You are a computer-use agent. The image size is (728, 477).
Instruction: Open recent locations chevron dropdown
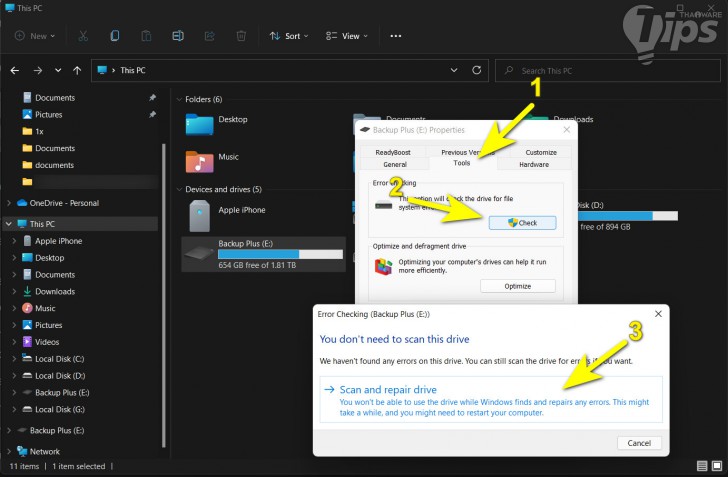58,71
